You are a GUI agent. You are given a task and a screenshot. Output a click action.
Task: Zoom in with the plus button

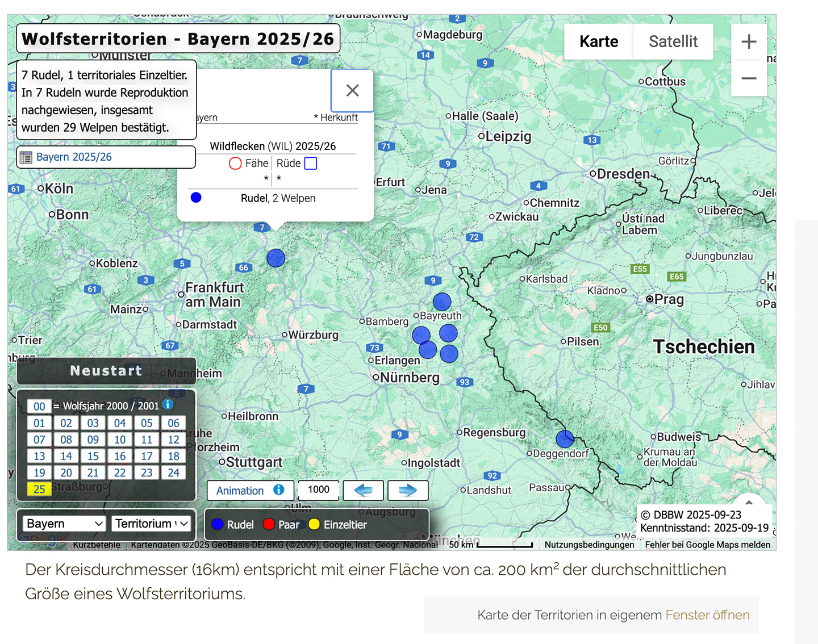(x=749, y=41)
